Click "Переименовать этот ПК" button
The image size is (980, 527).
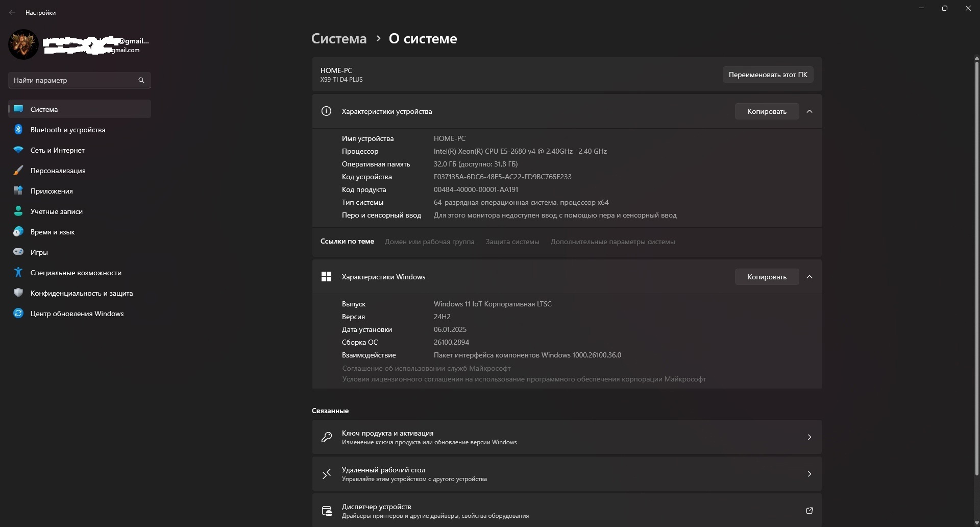(x=768, y=75)
